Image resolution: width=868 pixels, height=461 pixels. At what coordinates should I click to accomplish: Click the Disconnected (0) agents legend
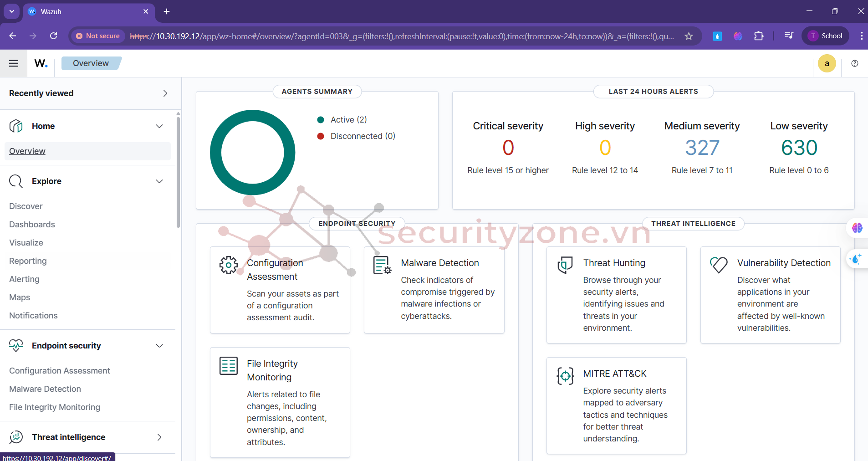click(356, 136)
